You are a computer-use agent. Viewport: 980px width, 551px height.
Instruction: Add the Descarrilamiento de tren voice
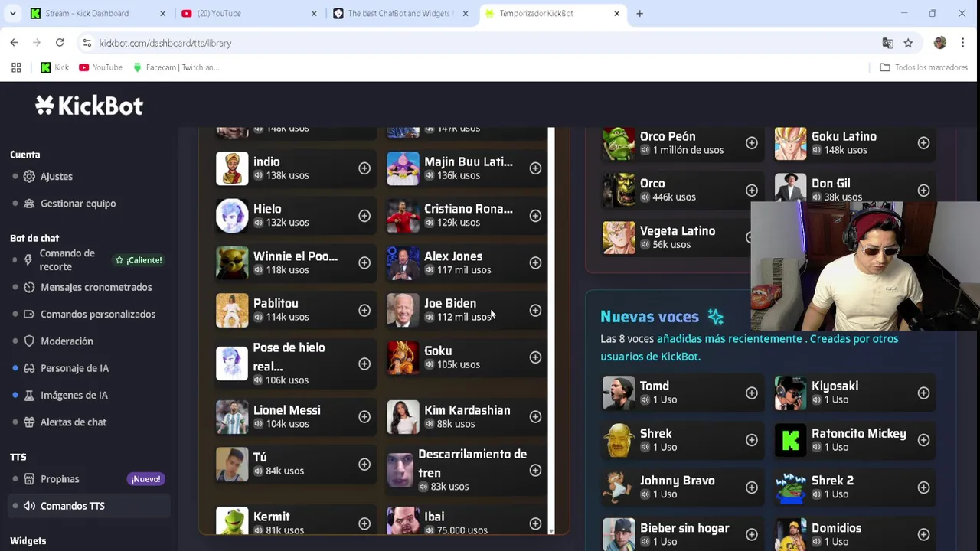535,471
